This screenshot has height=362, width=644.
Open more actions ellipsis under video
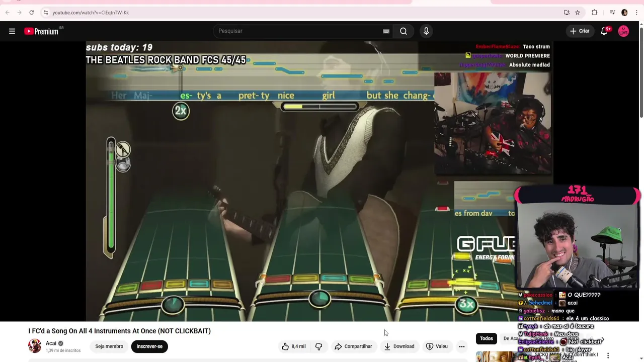461,346
